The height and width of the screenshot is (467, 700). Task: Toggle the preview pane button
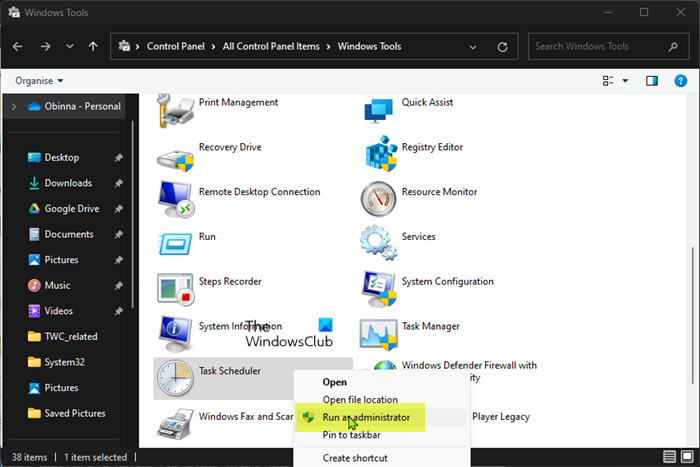click(652, 81)
